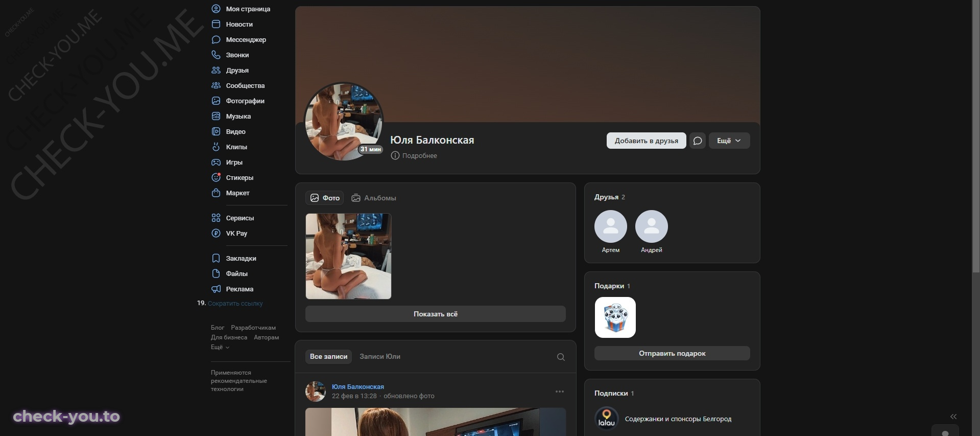The width and height of the screenshot is (980, 436).
Task: Click the message bubble icon beside Добавить в друзья
Action: coord(698,141)
